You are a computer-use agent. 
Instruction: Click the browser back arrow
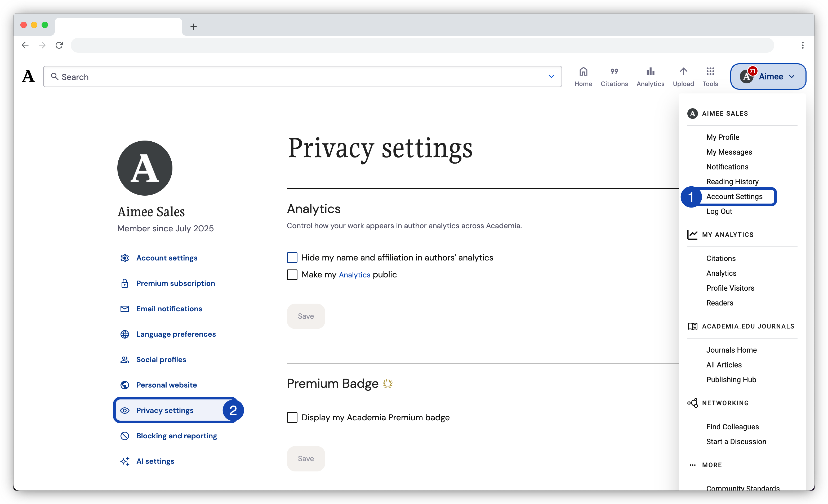[25, 45]
